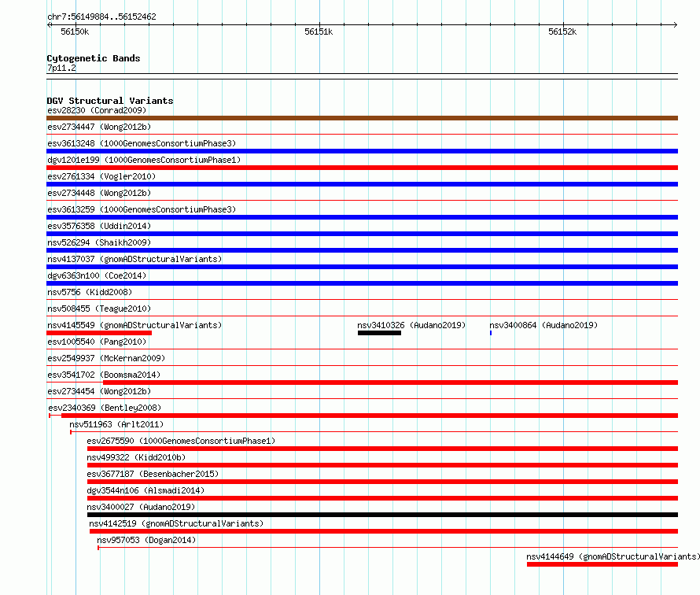Select the DGV Structural Variants track title

[110, 101]
